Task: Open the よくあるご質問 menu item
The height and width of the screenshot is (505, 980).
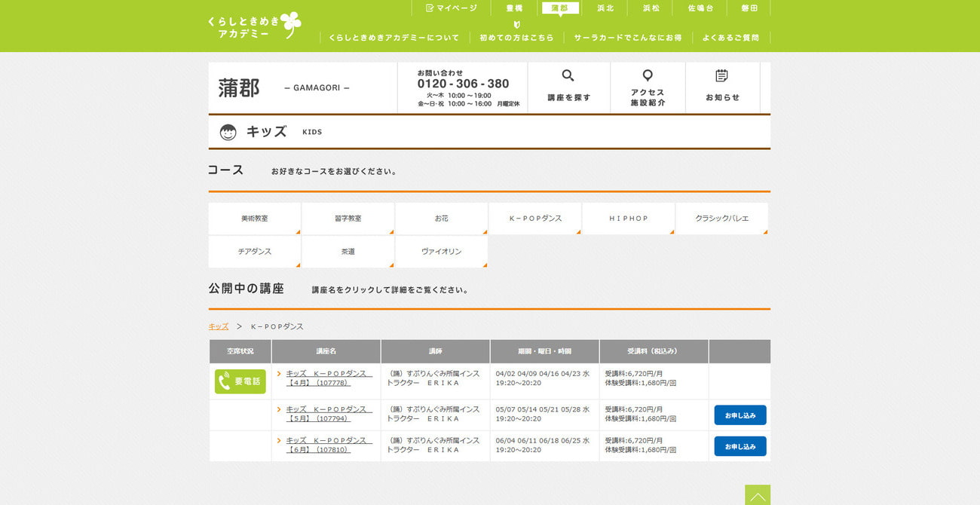Action: point(730,38)
